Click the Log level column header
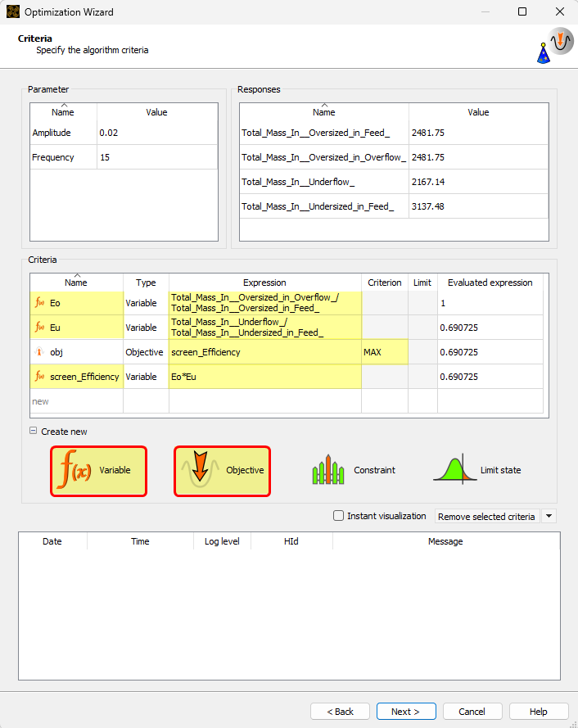Viewport: 578px width, 728px height. (223, 541)
